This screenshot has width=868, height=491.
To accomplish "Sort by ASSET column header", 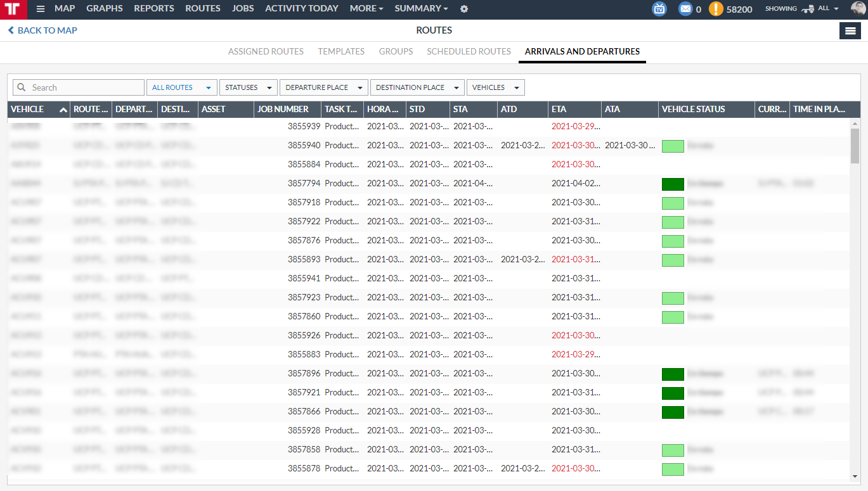I will (x=226, y=109).
